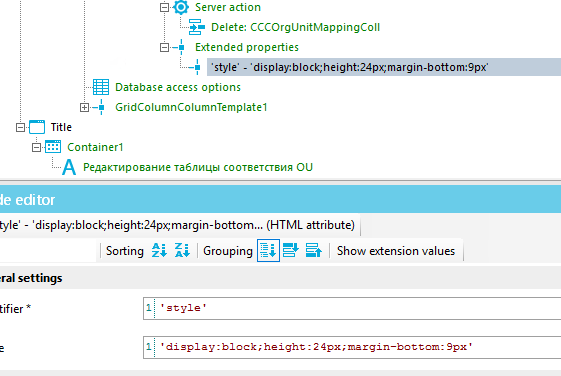This screenshot has height=376, width=561.
Task: Click the Database access options table icon
Action: [x=101, y=87]
